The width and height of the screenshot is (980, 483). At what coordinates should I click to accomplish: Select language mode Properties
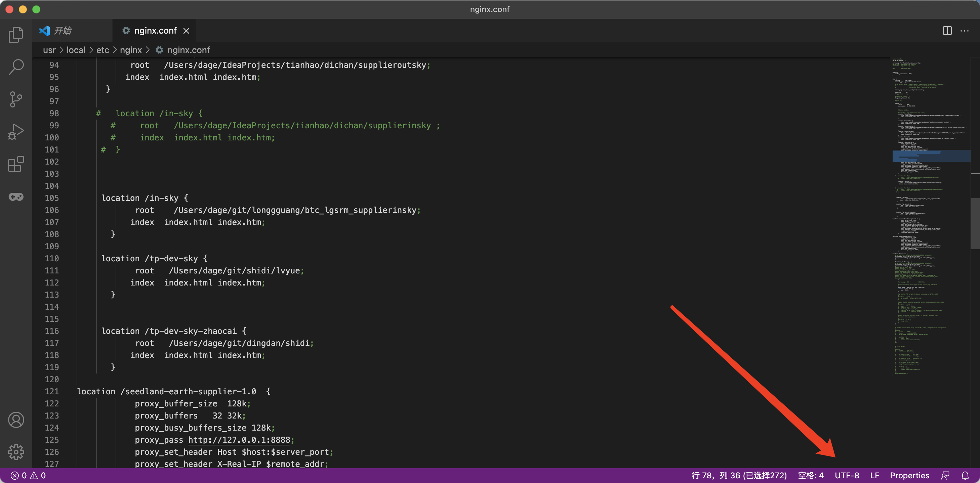tap(909, 475)
